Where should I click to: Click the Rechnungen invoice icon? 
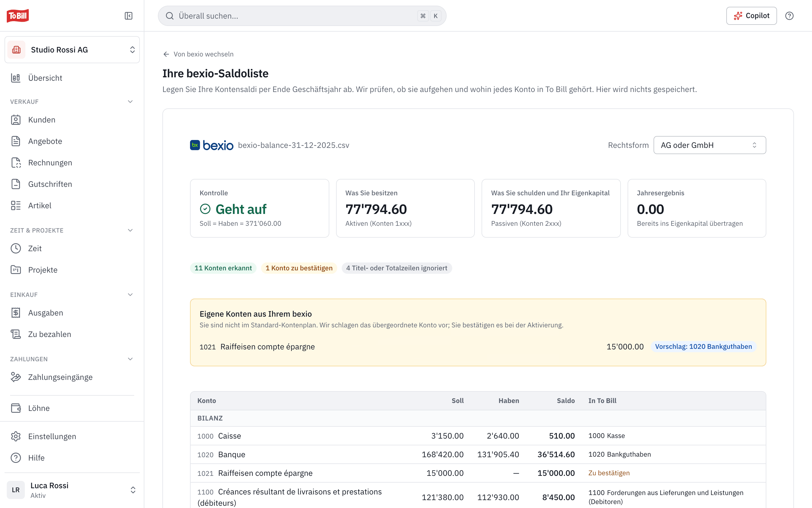[x=16, y=163]
